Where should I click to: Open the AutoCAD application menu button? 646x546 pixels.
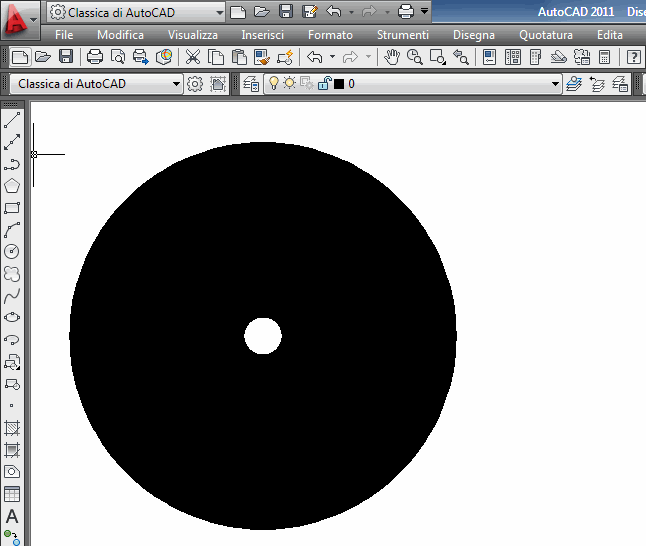pyautogui.click(x=20, y=19)
